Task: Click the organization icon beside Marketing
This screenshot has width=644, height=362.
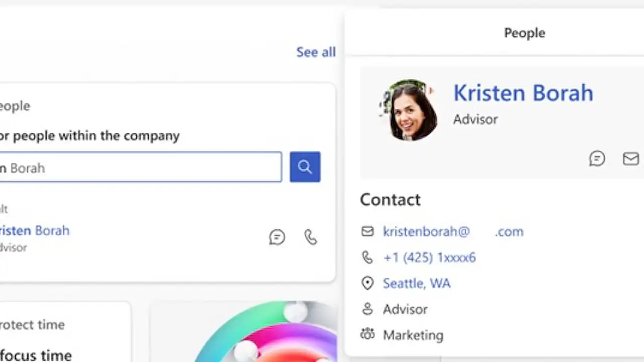Action: point(368,335)
